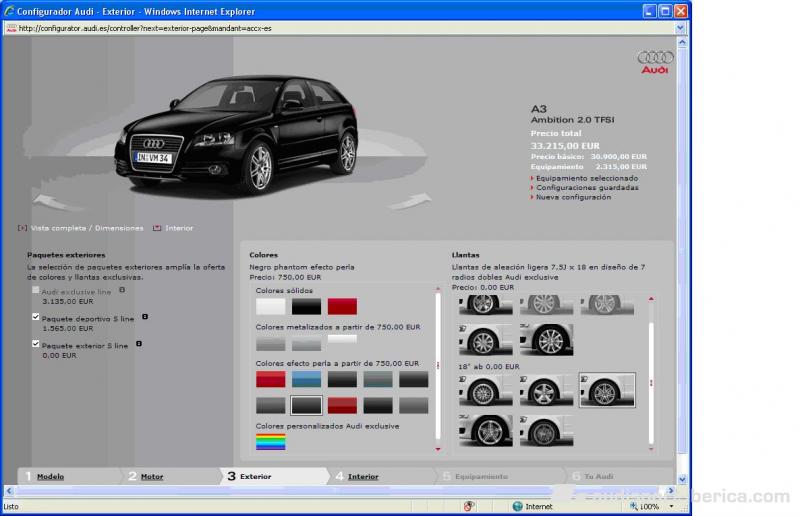This screenshot has height=516, width=800.
Task: Click Internet Explorer title bar icon
Action: (x=9, y=11)
